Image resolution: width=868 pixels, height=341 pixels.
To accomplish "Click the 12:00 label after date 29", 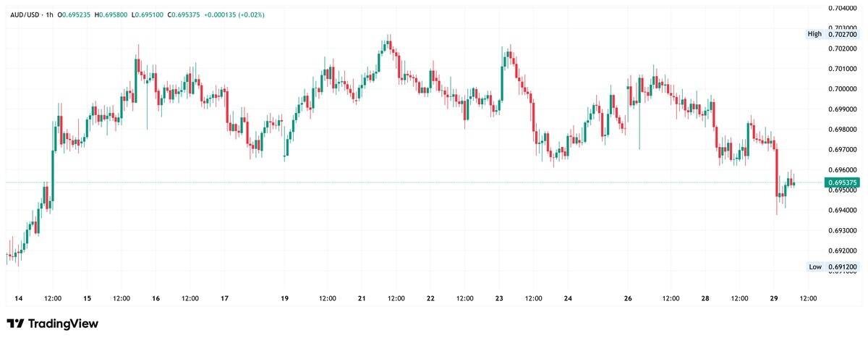I will click(808, 298).
